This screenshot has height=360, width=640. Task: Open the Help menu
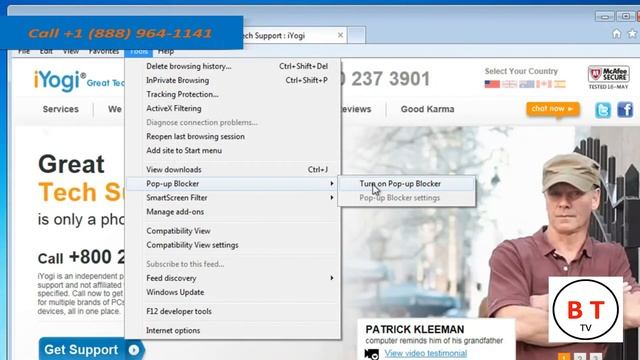(166, 52)
